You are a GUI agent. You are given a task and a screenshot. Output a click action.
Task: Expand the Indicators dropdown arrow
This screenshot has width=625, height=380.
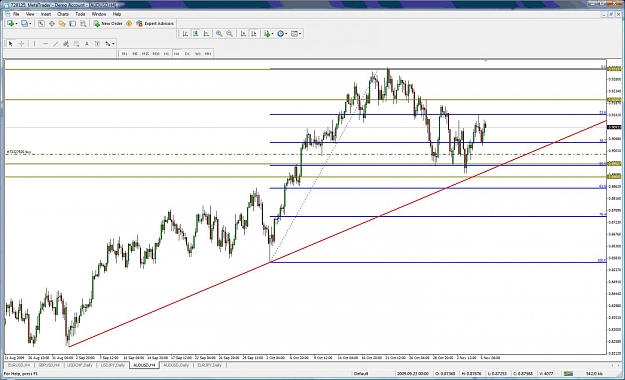click(272, 34)
